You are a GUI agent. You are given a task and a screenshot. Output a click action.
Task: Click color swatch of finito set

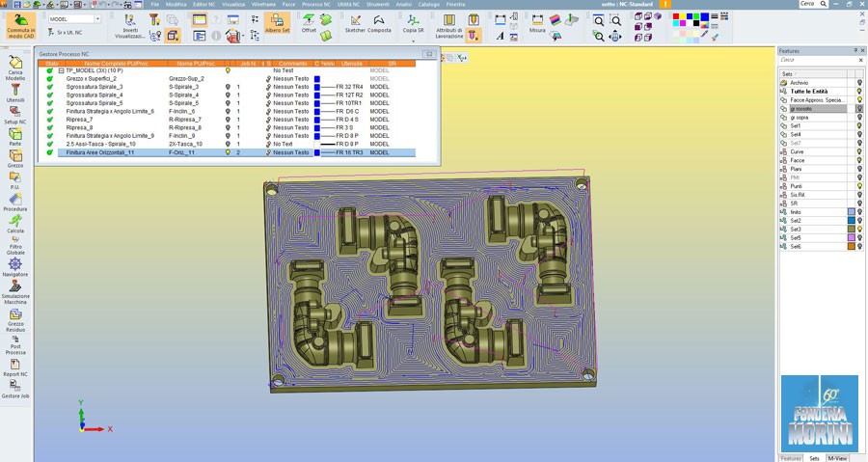[852, 212]
